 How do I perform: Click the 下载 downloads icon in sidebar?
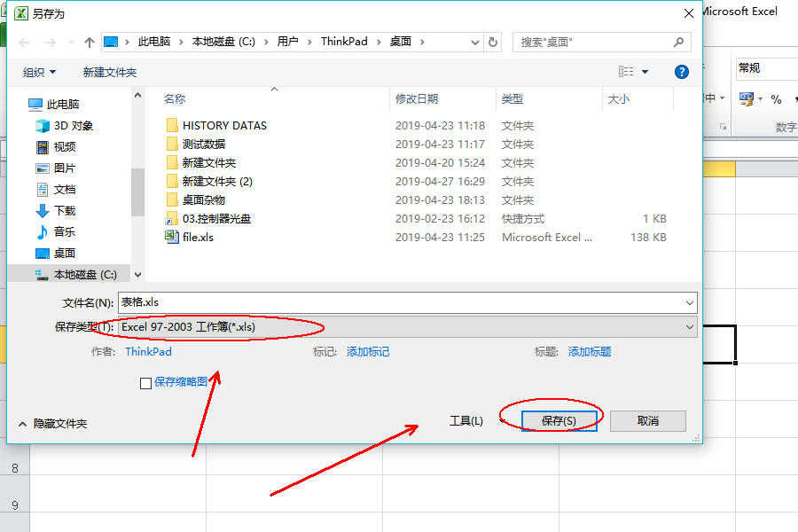43,211
